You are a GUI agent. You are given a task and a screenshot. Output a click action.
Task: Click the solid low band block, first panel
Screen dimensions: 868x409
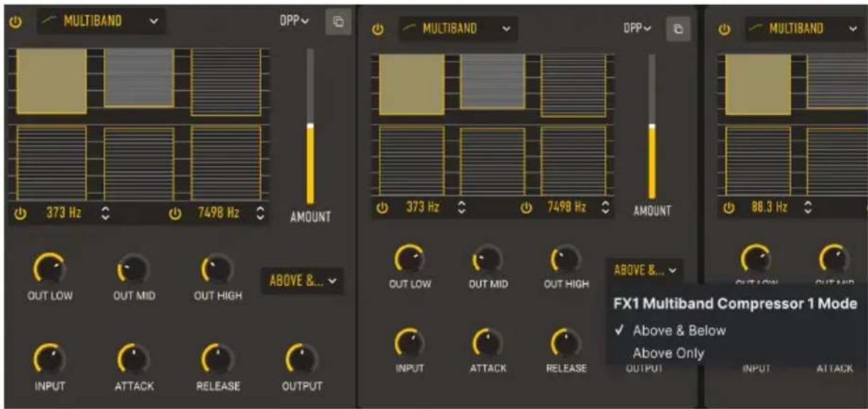(51, 81)
